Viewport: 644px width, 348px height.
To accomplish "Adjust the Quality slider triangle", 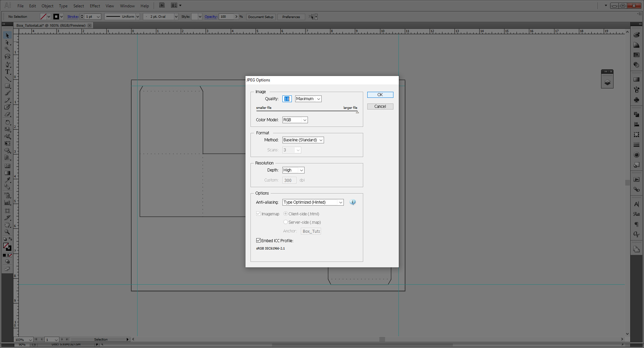I will [x=357, y=112].
